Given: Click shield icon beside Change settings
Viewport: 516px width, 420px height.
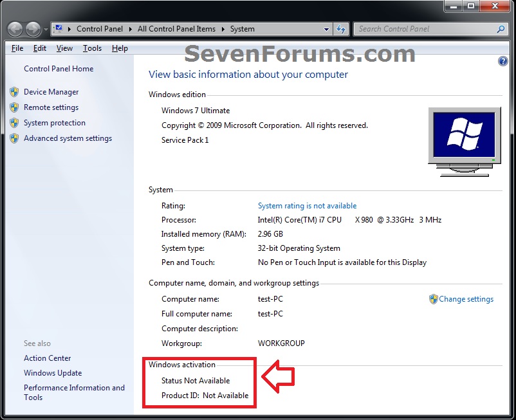Looking at the screenshot, I should click(434, 299).
